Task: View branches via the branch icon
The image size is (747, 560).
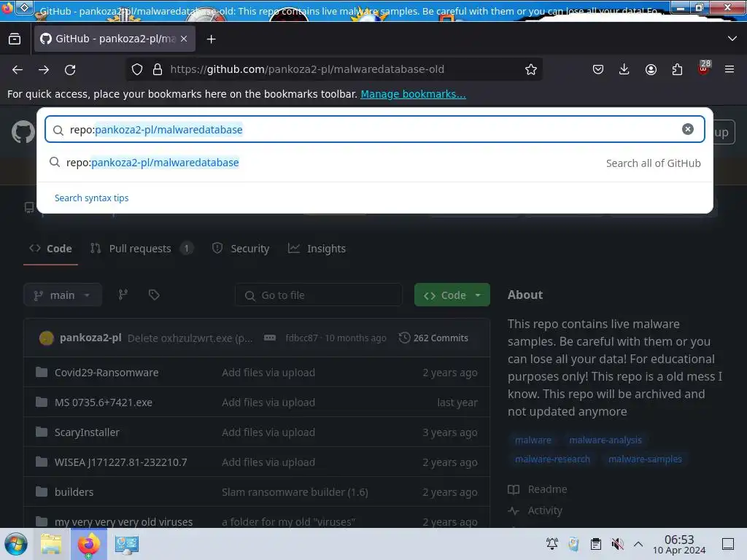Action: point(123,295)
